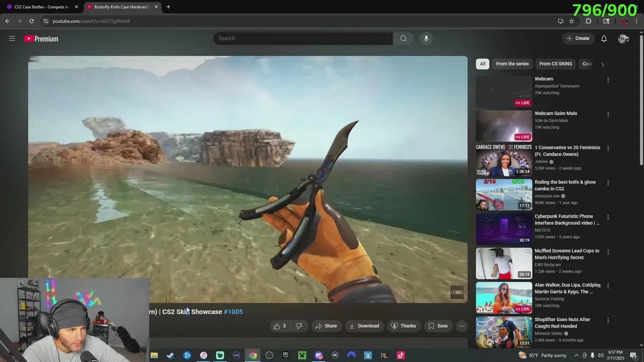Open the Chrome three-dot menu
This screenshot has width=644, height=362.
637,21
